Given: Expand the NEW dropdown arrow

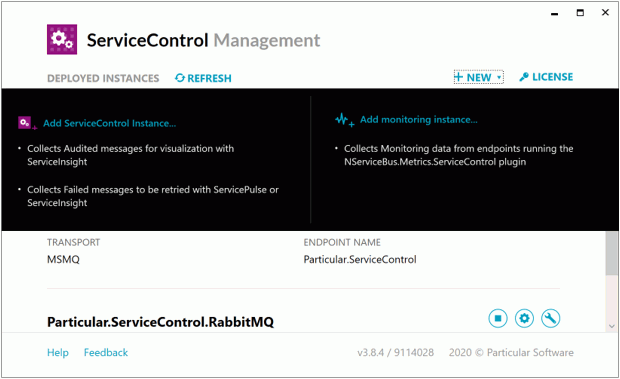Looking at the screenshot, I should click(x=499, y=77).
